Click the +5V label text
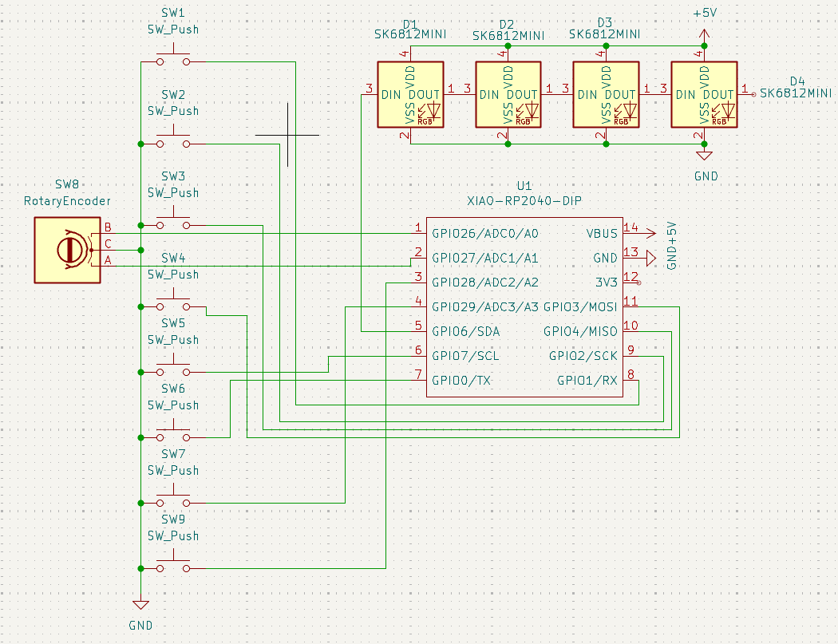Image resolution: width=838 pixels, height=644 pixels. click(705, 13)
